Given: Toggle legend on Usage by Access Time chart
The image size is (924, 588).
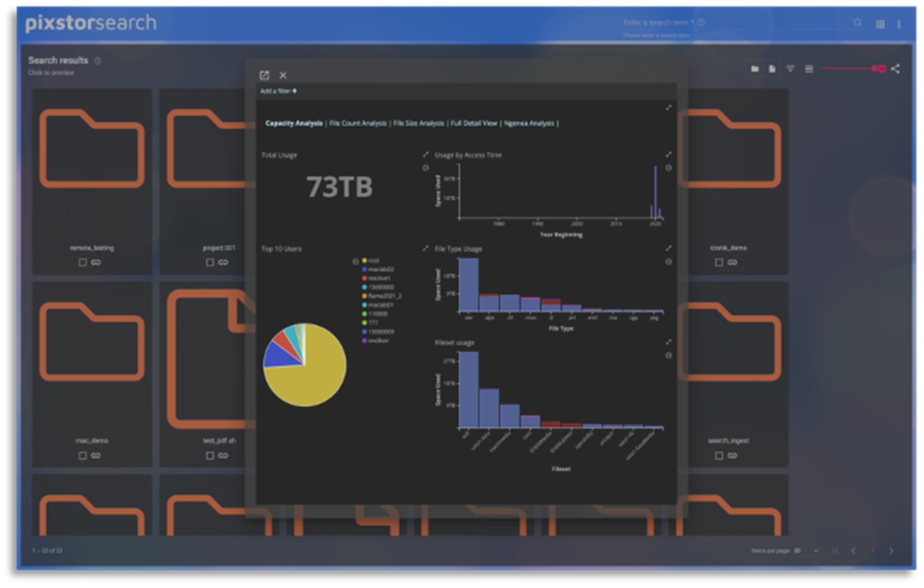Looking at the screenshot, I should (668, 168).
